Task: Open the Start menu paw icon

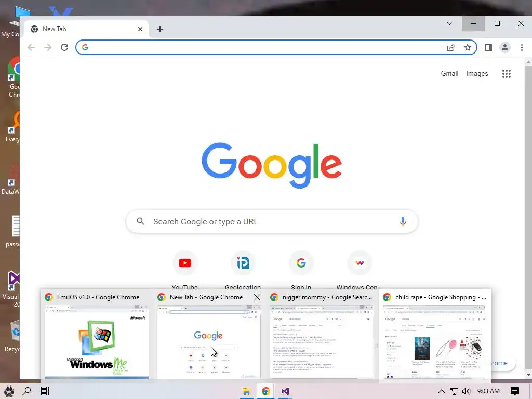Action: (x=9, y=391)
